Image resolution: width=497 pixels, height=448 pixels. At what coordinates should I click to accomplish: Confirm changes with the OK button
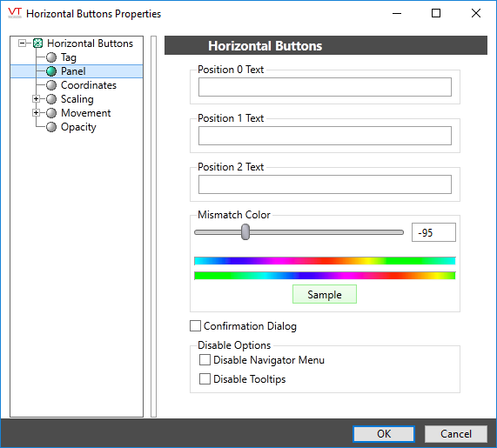(384, 434)
